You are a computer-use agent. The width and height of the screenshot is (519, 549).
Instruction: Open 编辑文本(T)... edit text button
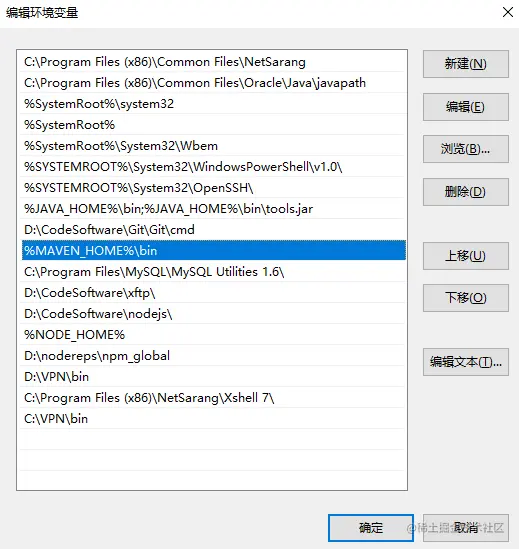tap(465, 362)
